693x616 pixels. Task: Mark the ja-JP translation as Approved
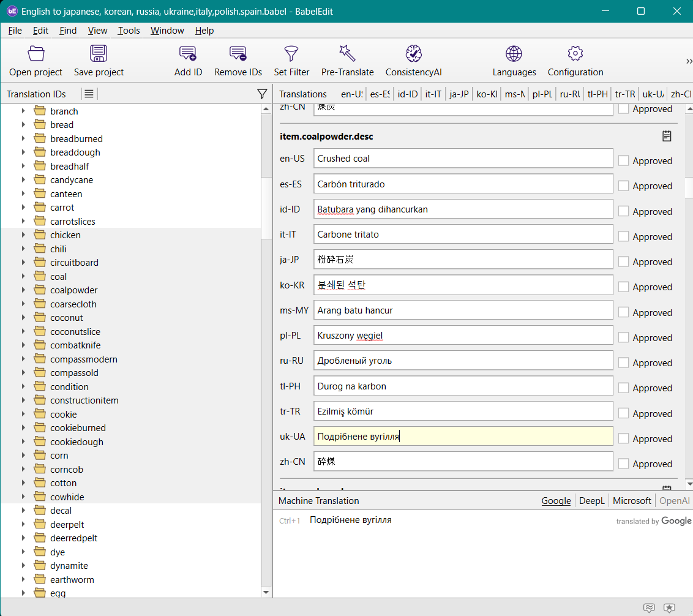tap(623, 261)
